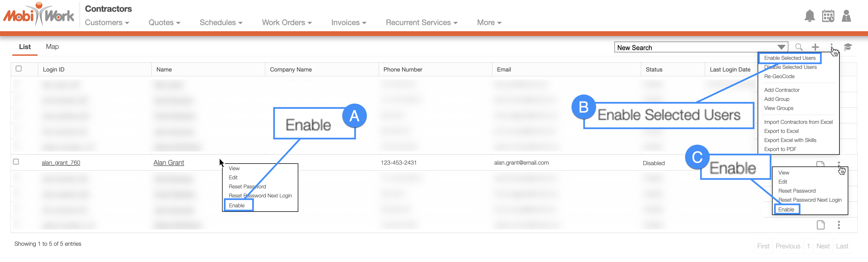Image resolution: width=868 pixels, height=262 pixels.
Task: Open the graduation cap tutorial icon
Action: pyautogui.click(x=848, y=46)
